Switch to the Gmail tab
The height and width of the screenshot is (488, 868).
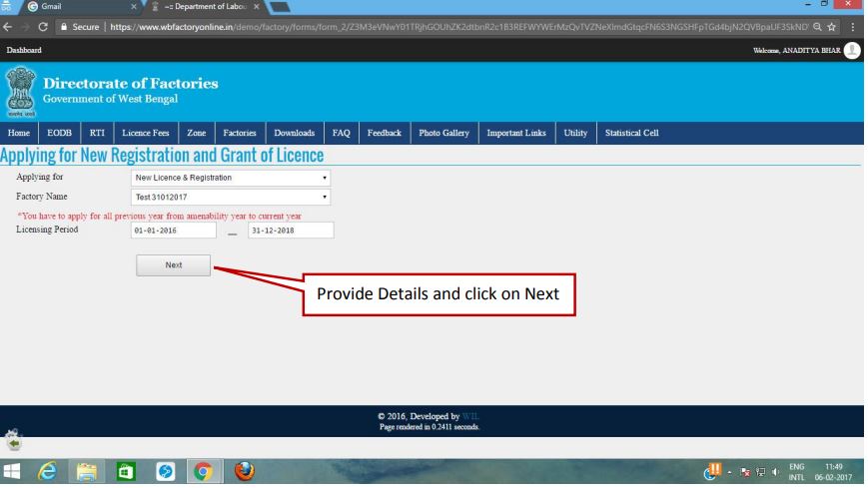78,7
